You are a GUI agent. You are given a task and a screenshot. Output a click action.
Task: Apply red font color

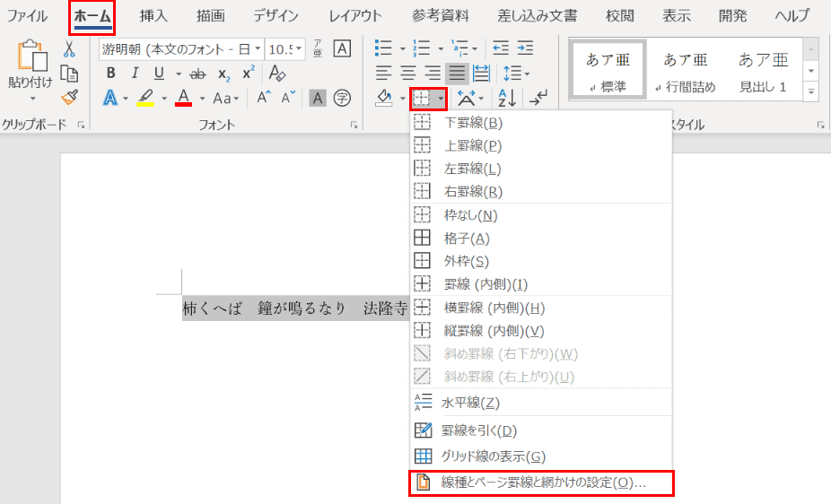[184, 98]
